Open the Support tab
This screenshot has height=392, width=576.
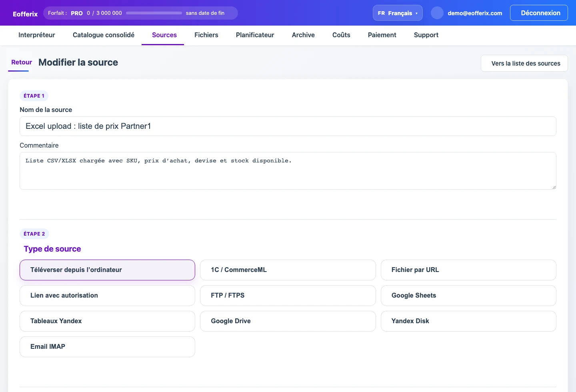coord(426,35)
